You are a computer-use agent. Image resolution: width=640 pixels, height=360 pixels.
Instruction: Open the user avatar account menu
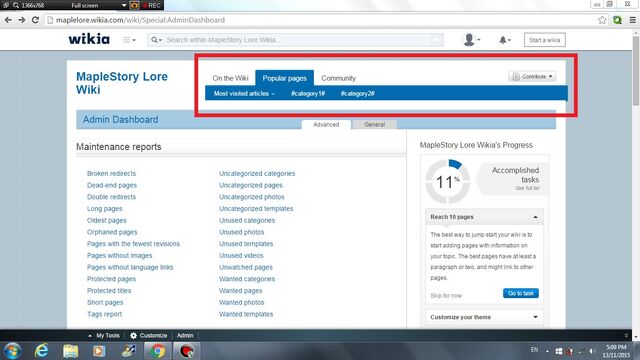471,40
